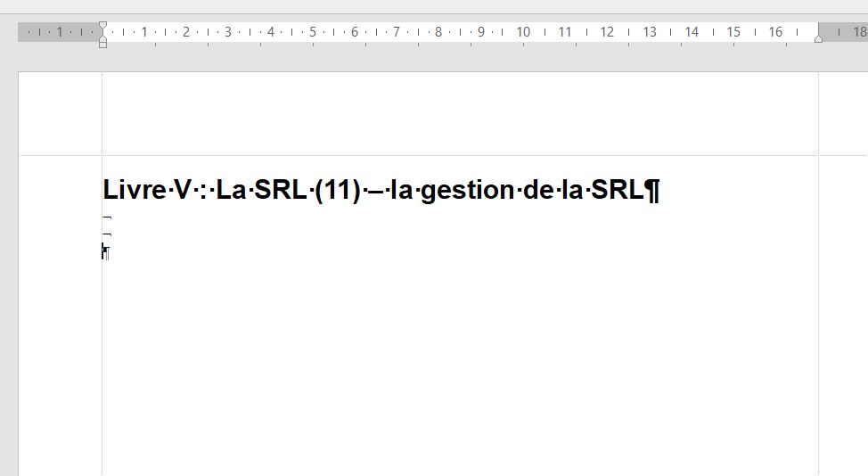Click the first empty line below heading
Screen dimensions: 868x476
coord(107,217)
